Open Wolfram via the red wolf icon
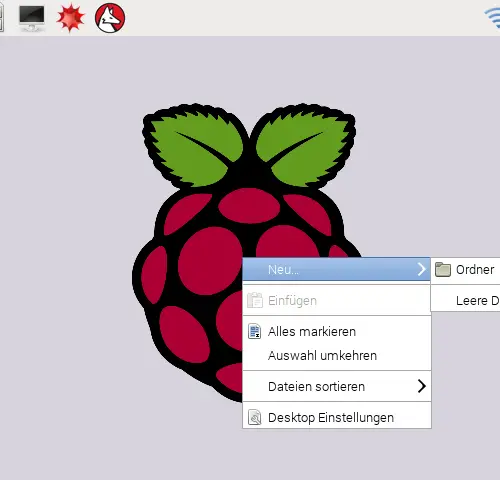The image size is (500, 480). tap(110, 18)
